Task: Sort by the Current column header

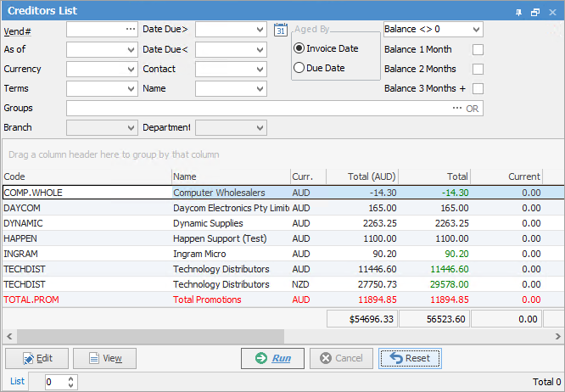Action: pos(506,176)
